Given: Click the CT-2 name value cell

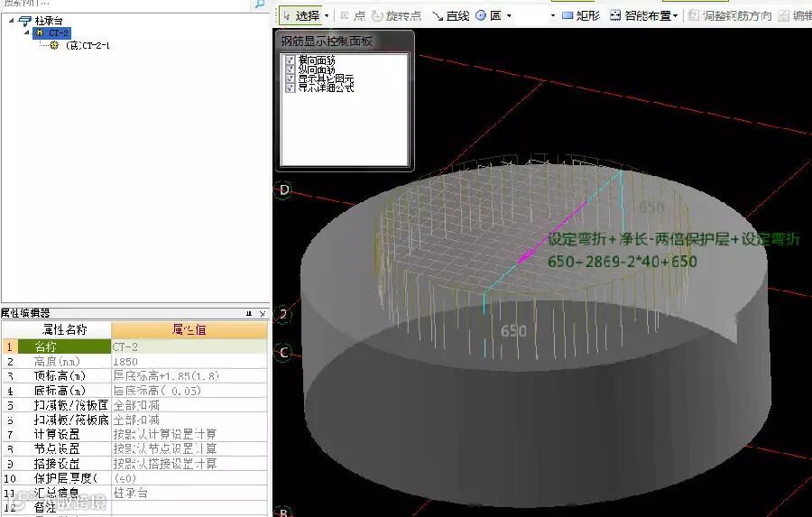Looking at the screenshot, I should click(189, 346).
